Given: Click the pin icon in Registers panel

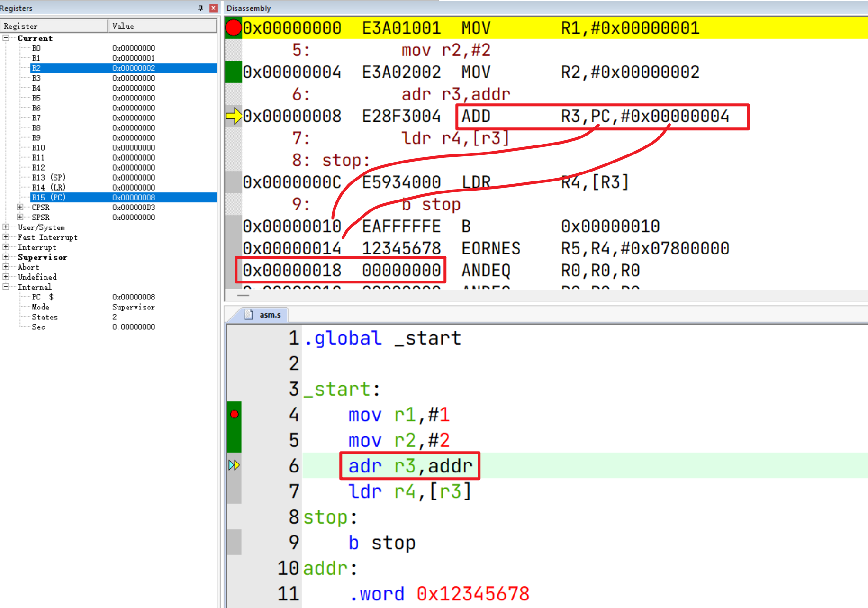Looking at the screenshot, I should (x=200, y=8).
